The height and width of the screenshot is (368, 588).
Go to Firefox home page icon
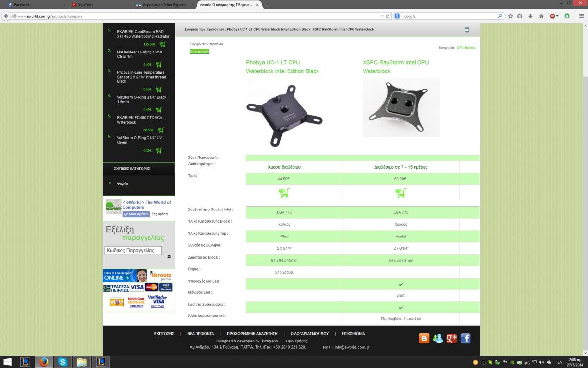click(540, 16)
